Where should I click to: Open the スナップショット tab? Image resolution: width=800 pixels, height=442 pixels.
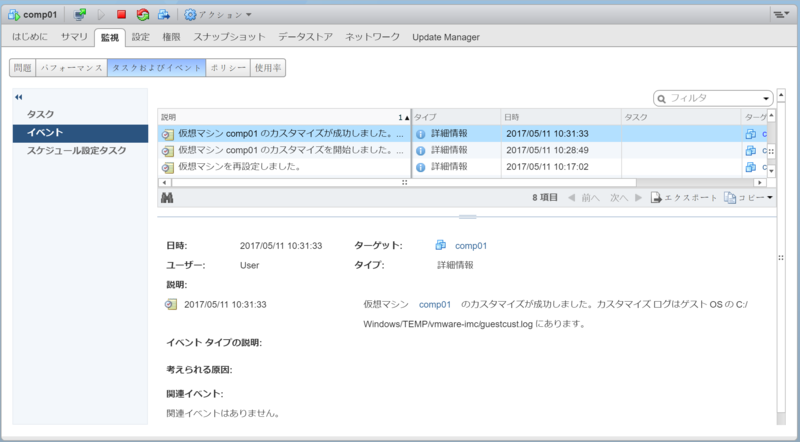tap(229, 37)
